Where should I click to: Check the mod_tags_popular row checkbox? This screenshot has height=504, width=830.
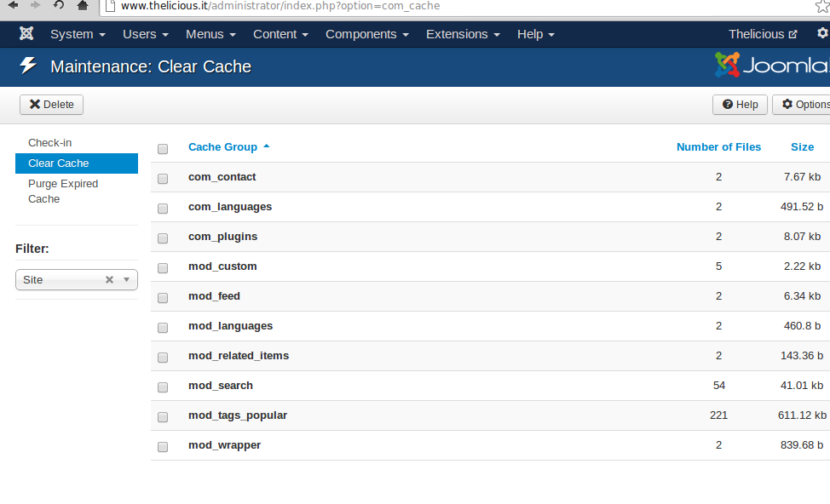163,417
